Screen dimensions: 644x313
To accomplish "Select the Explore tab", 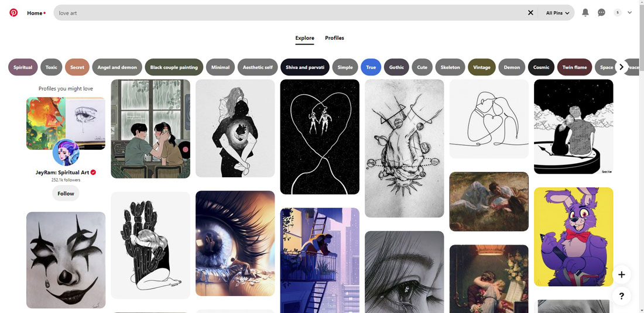I will click(304, 38).
